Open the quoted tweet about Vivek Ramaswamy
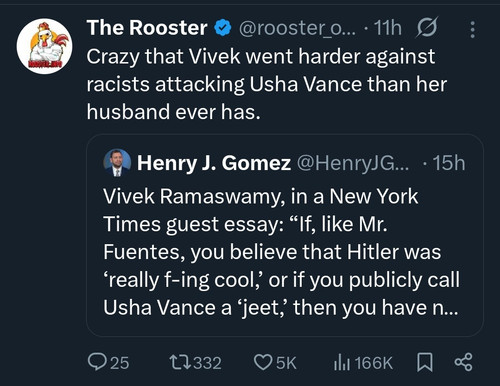Viewport: 500px width, 386px height. coord(285,235)
